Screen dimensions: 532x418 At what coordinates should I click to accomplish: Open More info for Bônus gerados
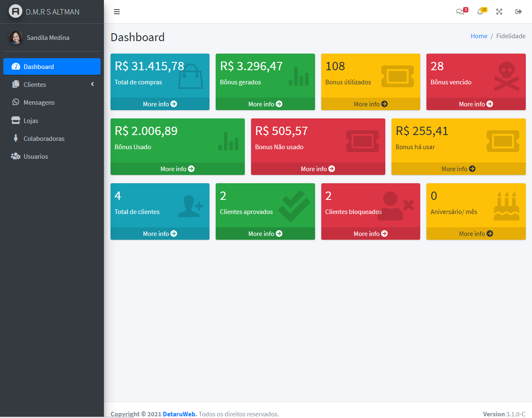pos(265,104)
